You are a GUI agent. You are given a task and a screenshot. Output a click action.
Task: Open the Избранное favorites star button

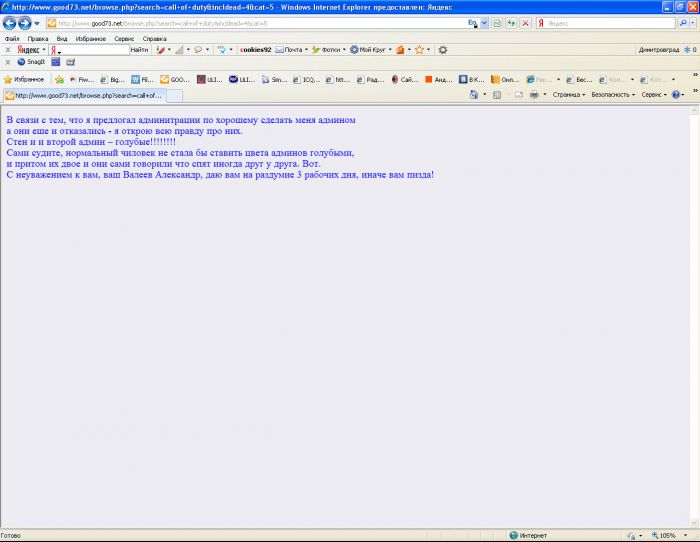(x=24, y=79)
